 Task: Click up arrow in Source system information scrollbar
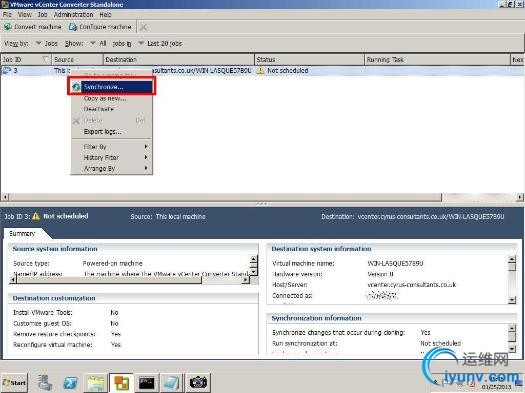click(x=253, y=259)
